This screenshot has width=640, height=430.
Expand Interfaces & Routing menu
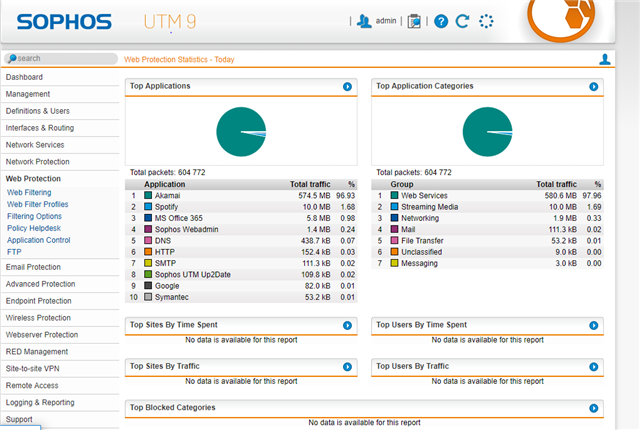pyautogui.click(x=60, y=128)
